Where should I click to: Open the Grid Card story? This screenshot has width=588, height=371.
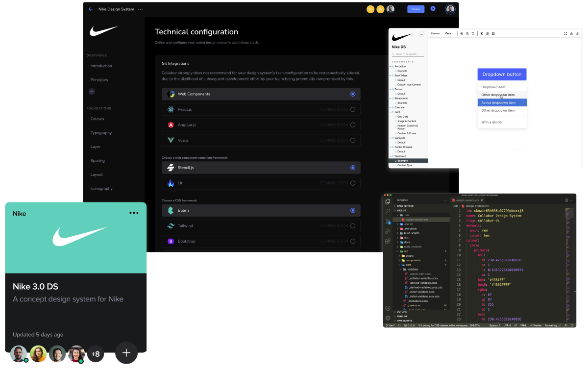[403, 117]
